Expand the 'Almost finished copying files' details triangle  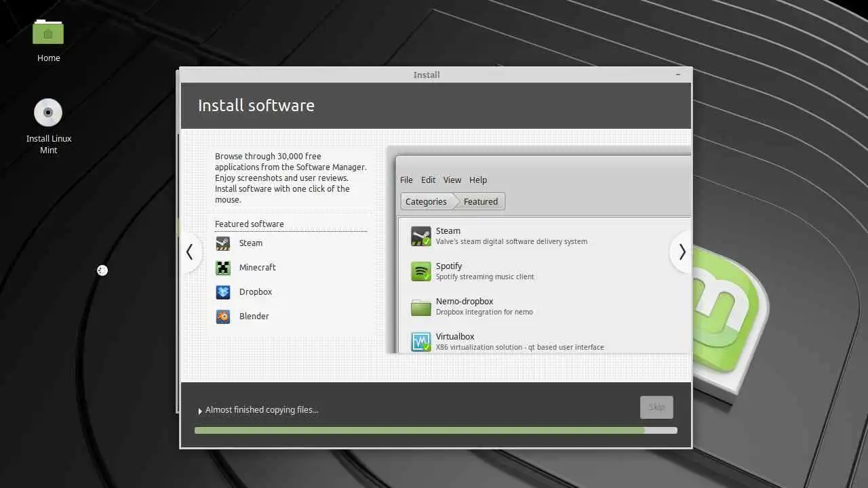200,411
